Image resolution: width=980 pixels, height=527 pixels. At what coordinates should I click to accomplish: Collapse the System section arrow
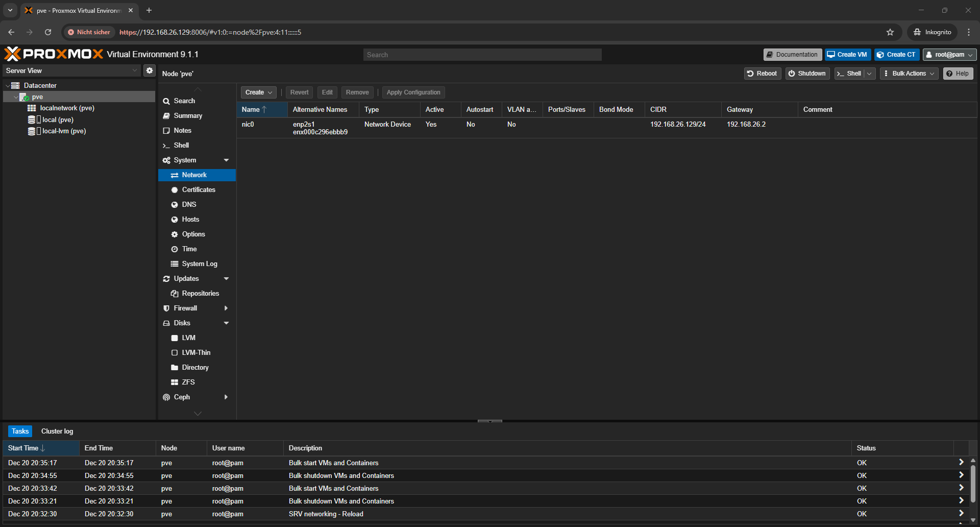point(226,160)
